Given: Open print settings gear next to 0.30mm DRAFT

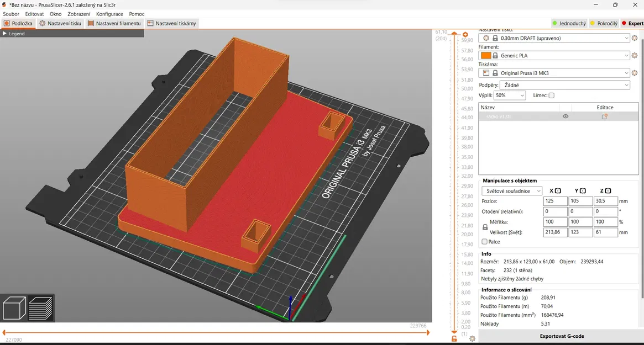Looking at the screenshot, I should coord(635,38).
